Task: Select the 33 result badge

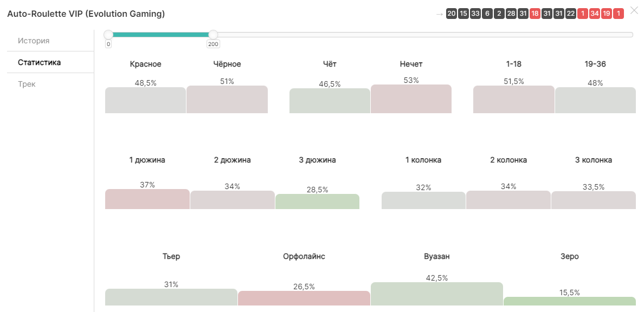Action: coord(475,14)
